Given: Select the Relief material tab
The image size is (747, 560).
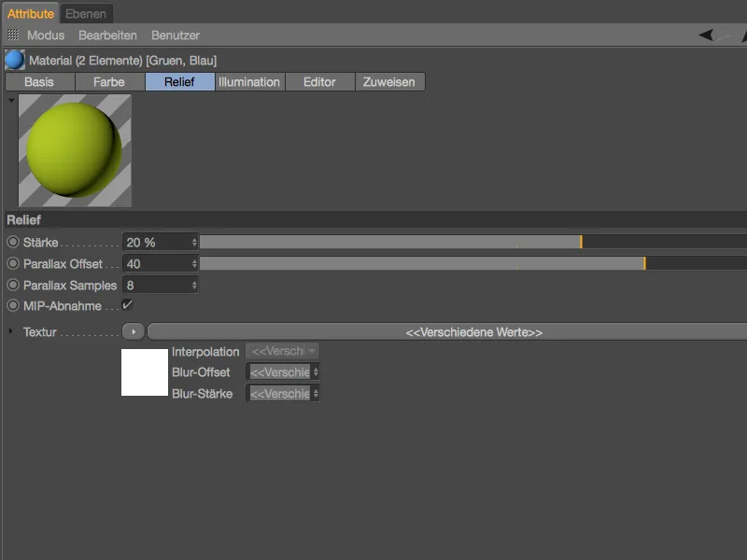Looking at the screenshot, I should pyautogui.click(x=179, y=82).
